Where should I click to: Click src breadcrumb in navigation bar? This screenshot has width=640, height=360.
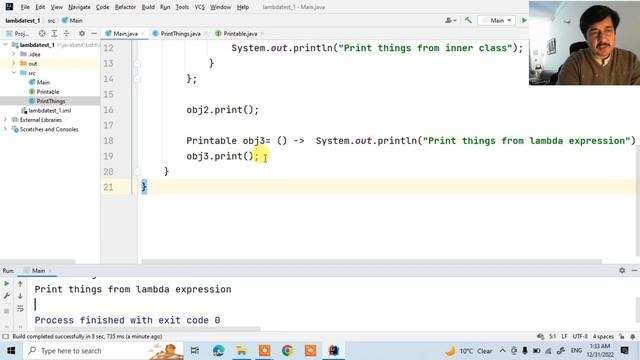coord(51,20)
